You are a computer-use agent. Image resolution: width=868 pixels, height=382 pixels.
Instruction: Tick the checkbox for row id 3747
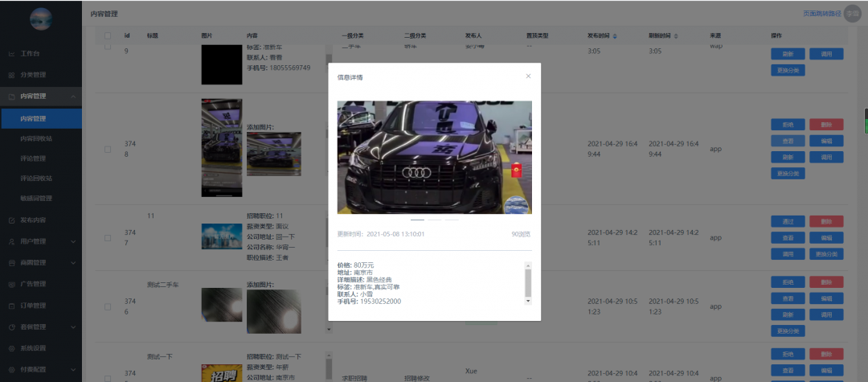click(x=108, y=238)
